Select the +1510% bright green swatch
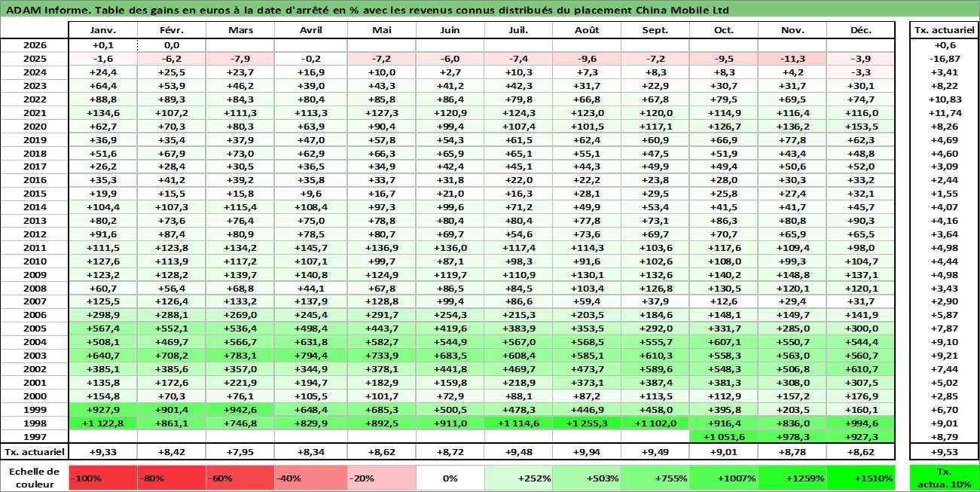The height and width of the screenshot is (492, 980). [861, 478]
